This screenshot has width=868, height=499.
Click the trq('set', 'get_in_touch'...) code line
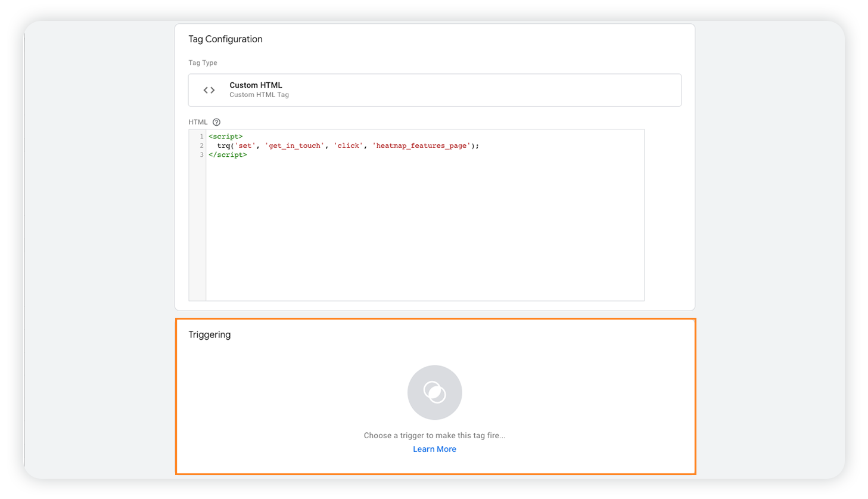tap(348, 145)
